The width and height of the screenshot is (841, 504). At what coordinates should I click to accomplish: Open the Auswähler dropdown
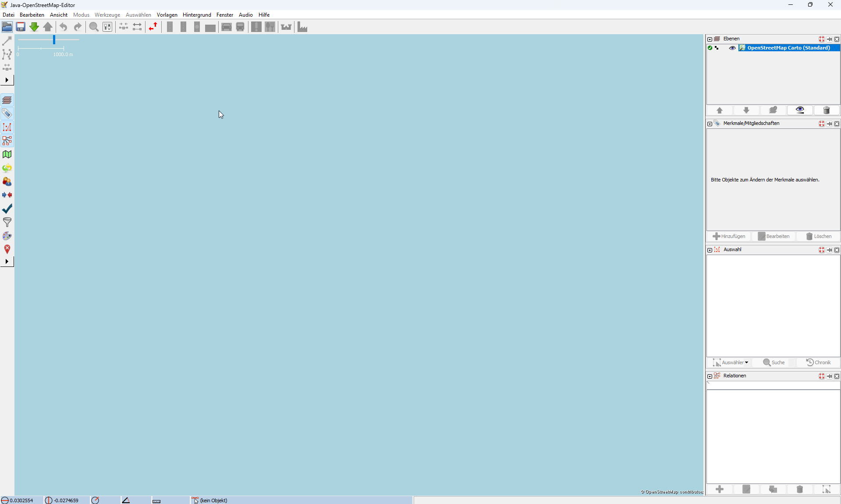pyautogui.click(x=731, y=362)
